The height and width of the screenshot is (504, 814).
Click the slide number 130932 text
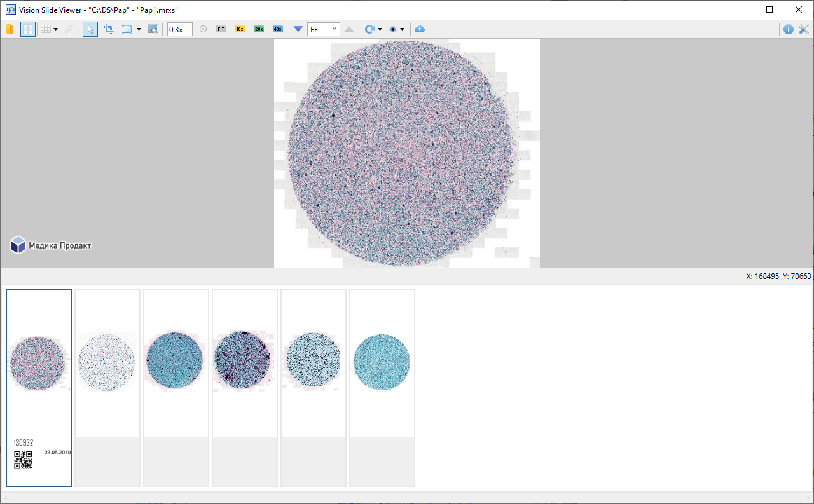click(x=24, y=442)
